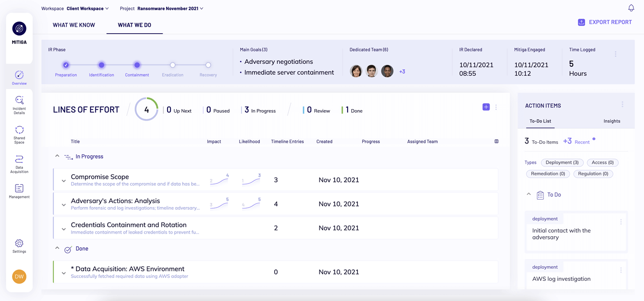Image resolution: width=644 pixels, height=301 pixels.
Task: Click the second dedicated team member avatar
Action: tap(372, 71)
